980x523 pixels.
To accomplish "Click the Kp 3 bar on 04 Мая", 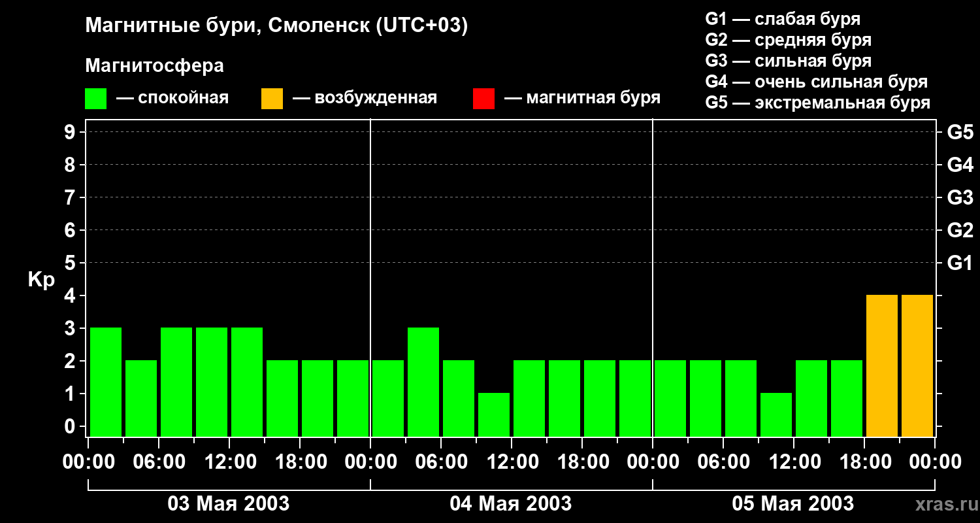I will (x=423, y=382).
